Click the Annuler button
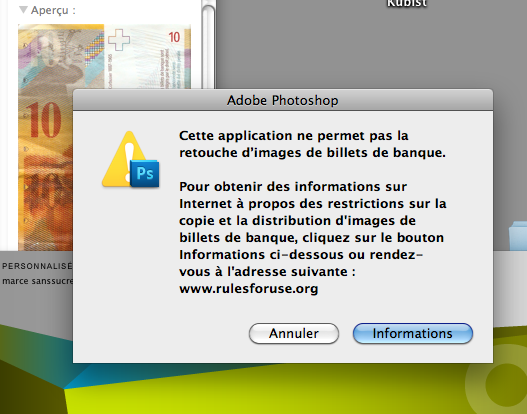 pyautogui.click(x=294, y=333)
